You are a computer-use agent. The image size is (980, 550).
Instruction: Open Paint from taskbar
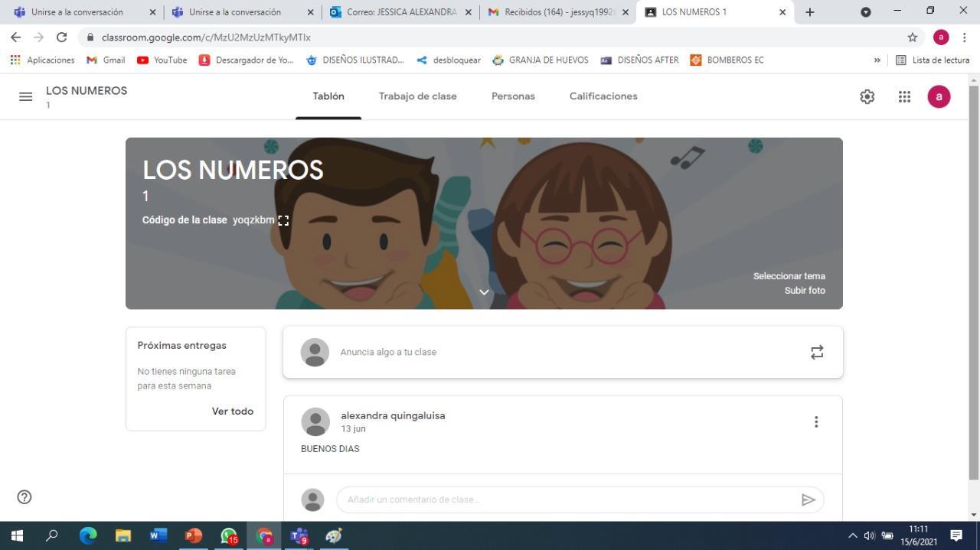(334, 535)
